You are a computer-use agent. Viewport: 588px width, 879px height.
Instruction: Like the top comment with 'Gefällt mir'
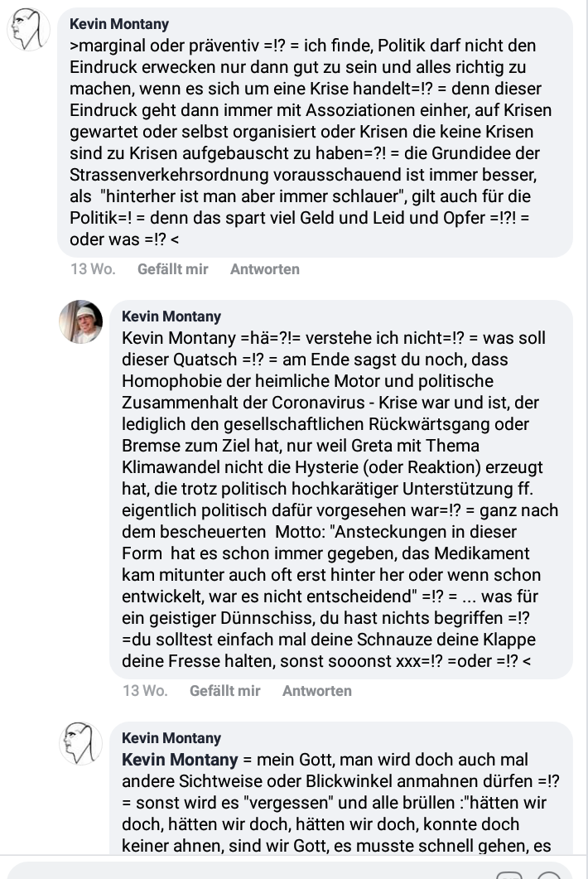click(x=172, y=269)
